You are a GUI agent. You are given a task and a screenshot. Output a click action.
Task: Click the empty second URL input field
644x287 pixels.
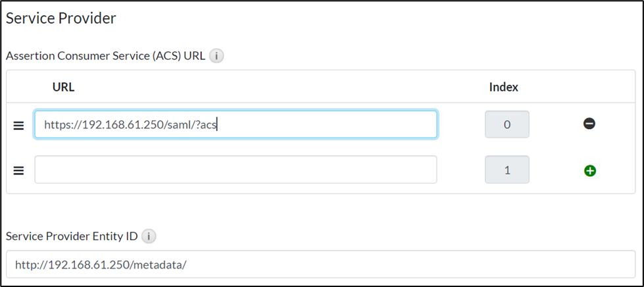[x=235, y=170]
